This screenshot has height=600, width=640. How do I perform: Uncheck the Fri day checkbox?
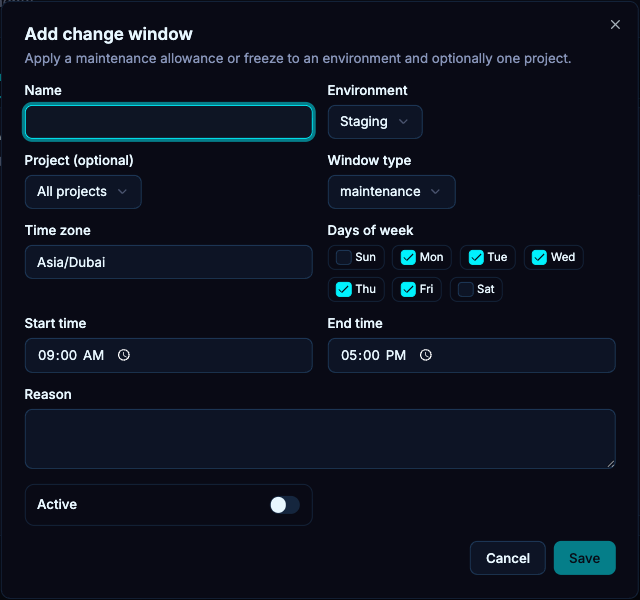(408, 289)
